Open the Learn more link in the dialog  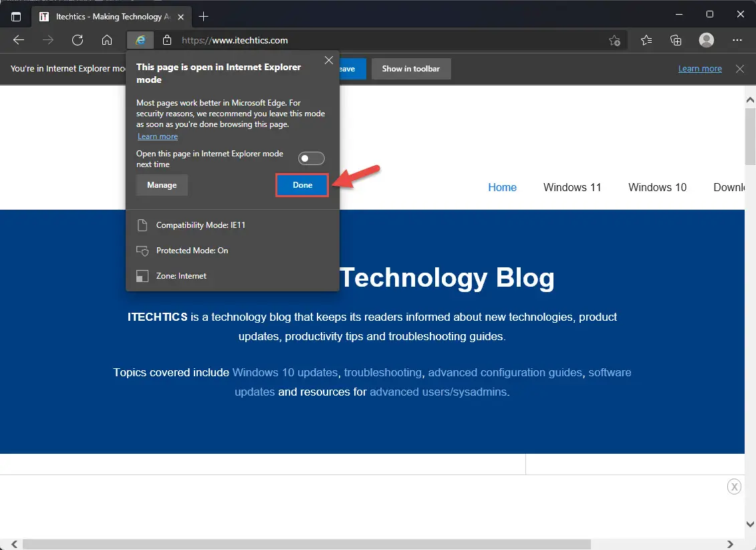(157, 136)
